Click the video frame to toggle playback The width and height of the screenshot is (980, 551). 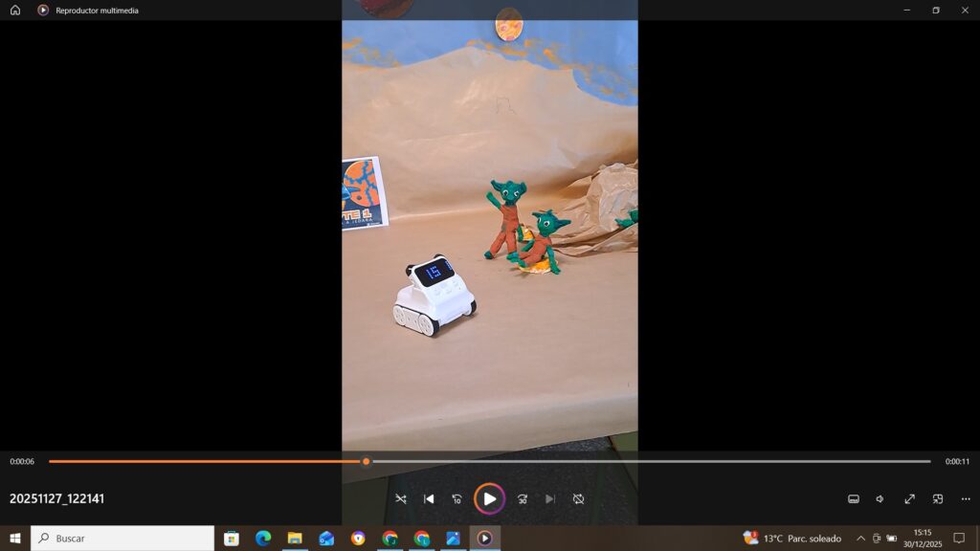489,239
